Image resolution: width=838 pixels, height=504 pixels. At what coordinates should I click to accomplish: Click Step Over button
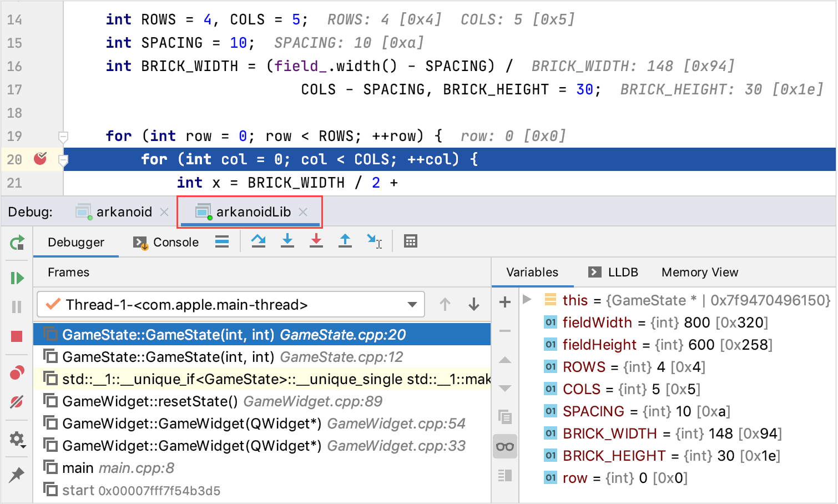(258, 241)
